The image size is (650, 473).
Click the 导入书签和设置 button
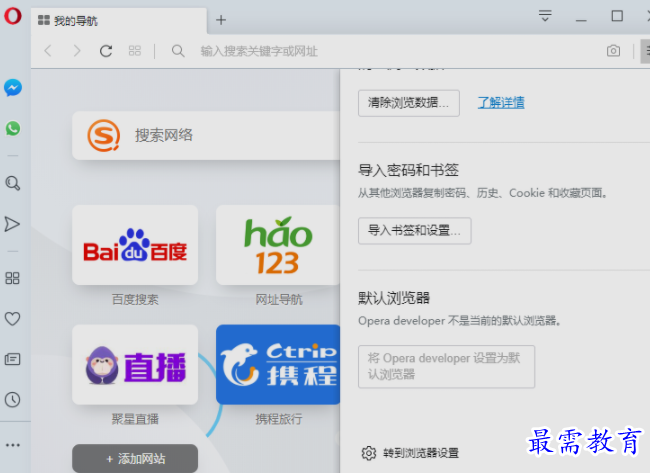pyautogui.click(x=415, y=230)
